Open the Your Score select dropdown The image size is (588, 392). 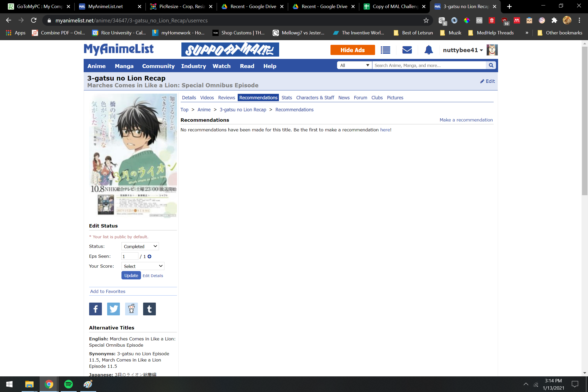pos(143,266)
